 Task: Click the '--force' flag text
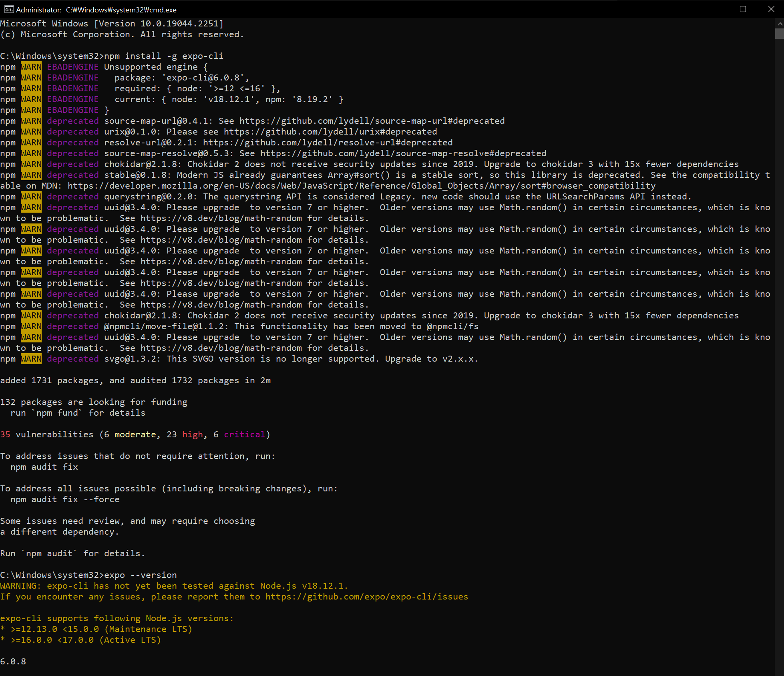[x=102, y=499]
